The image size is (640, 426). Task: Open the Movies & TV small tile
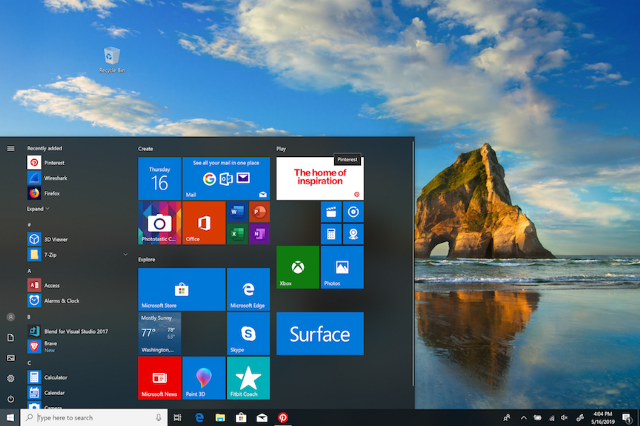(331, 212)
